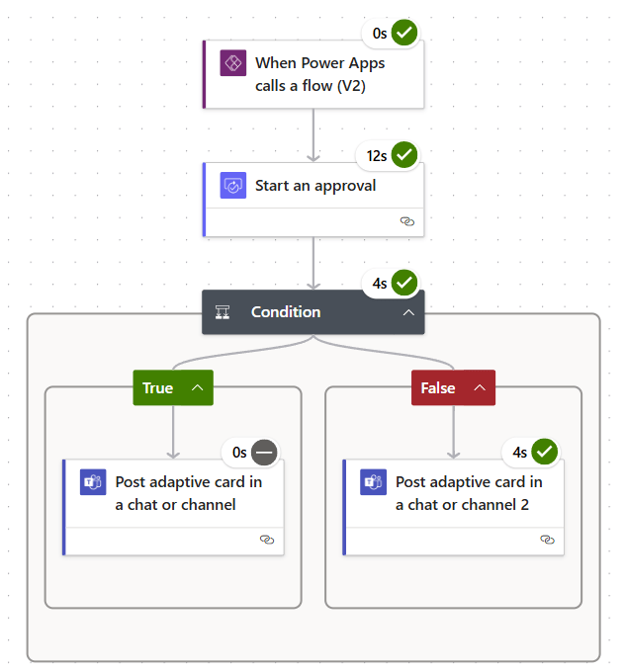This screenshot has height=672, width=625.
Task: Click success checkmark on adaptive card 2
Action: [545, 452]
